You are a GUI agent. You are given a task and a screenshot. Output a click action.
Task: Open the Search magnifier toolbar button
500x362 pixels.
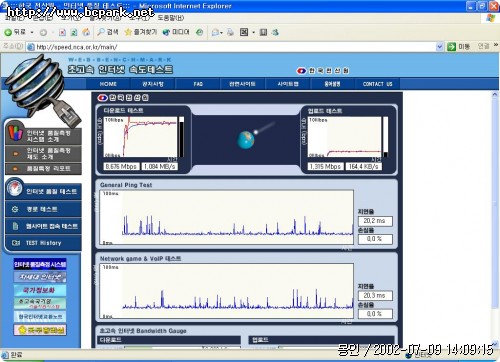[108, 32]
